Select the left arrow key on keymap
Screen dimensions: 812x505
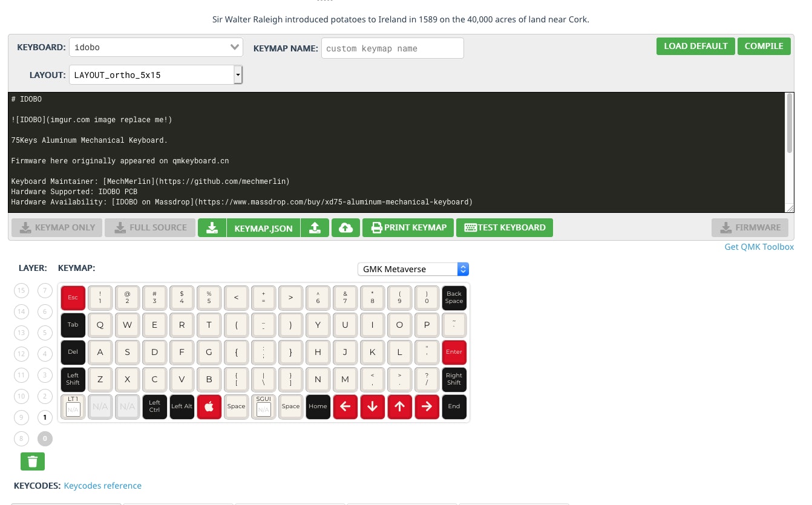coord(345,406)
